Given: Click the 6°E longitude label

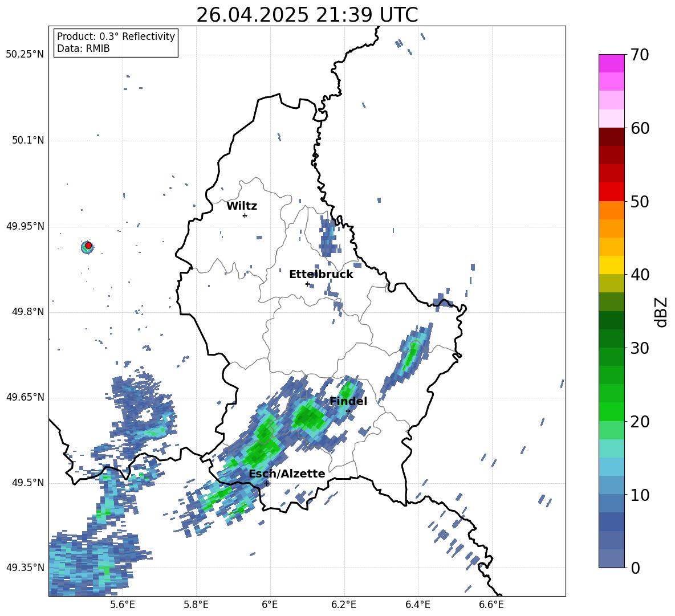Looking at the screenshot, I should [270, 605].
